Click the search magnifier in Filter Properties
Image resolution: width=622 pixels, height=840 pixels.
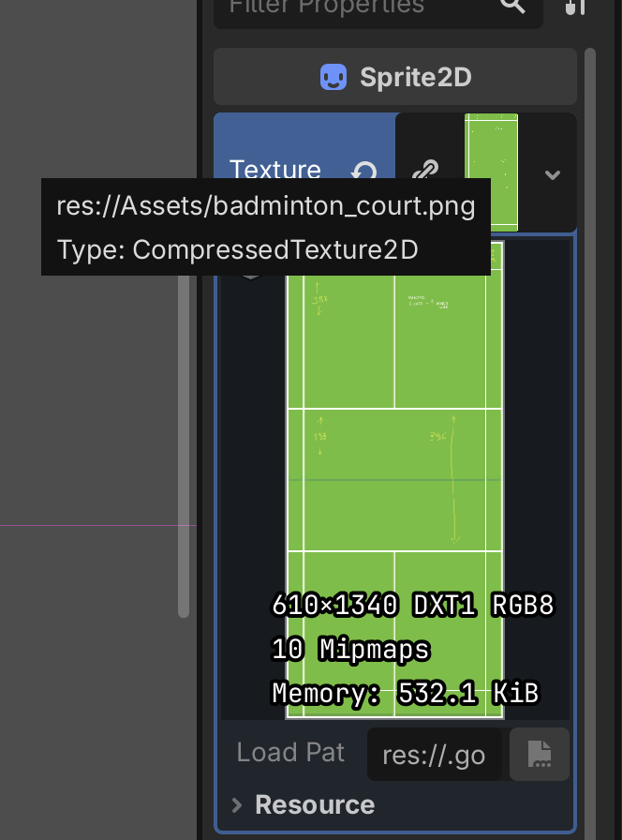(x=512, y=6)
